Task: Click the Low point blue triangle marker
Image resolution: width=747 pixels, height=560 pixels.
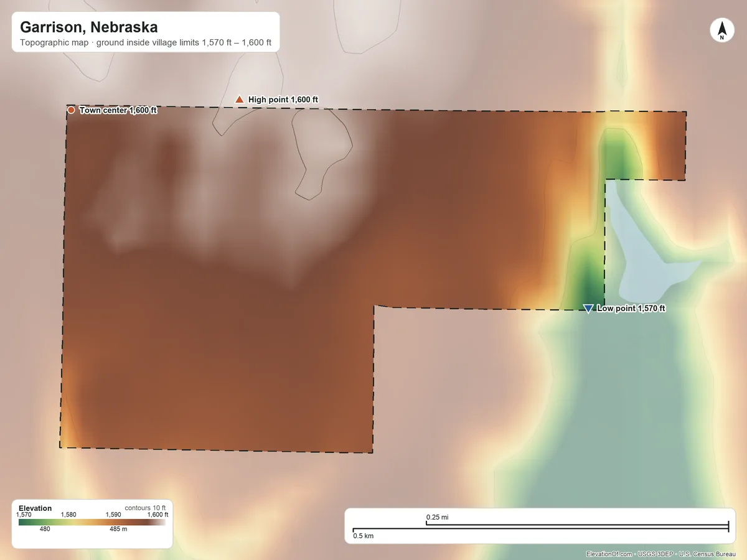Action: click(x=588, y=309)
